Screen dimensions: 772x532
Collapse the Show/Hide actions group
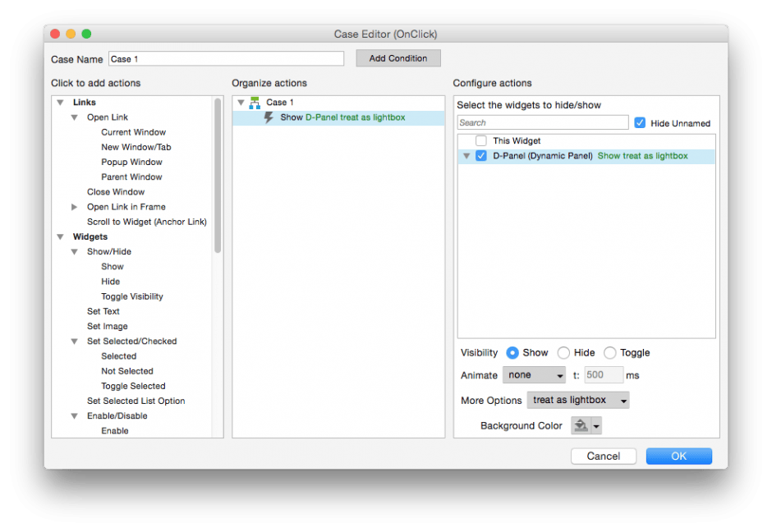[75, 252]
